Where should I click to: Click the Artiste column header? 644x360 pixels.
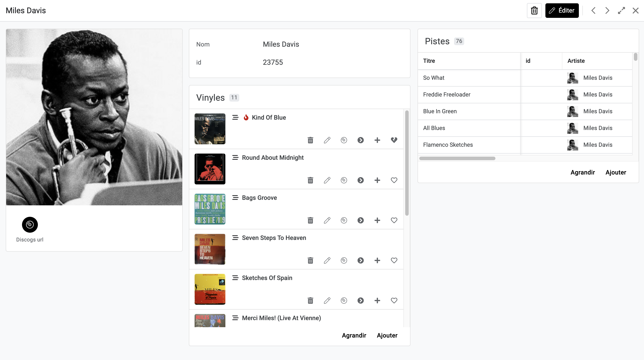click(576, 61)
